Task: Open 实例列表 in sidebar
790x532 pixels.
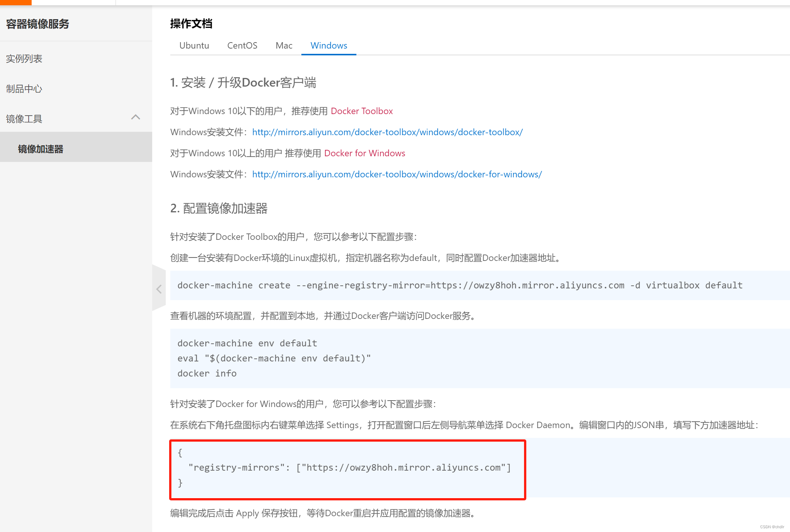Action: 24,59
